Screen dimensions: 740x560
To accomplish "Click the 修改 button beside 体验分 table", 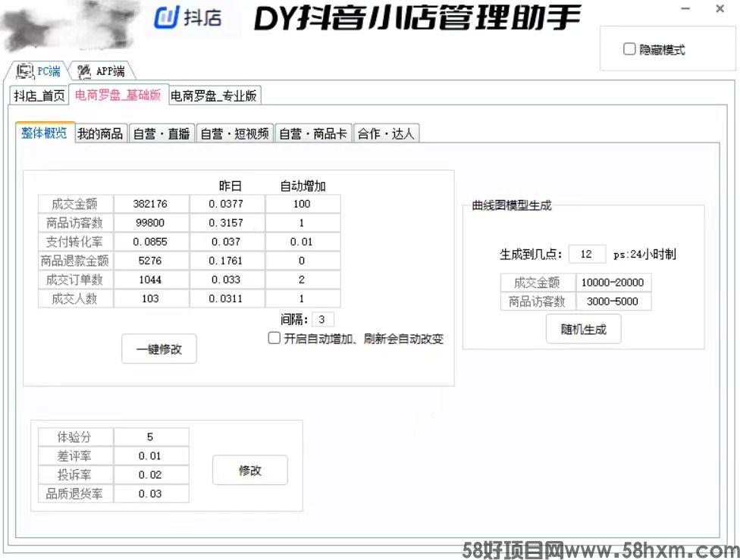I will click(249, 470).
